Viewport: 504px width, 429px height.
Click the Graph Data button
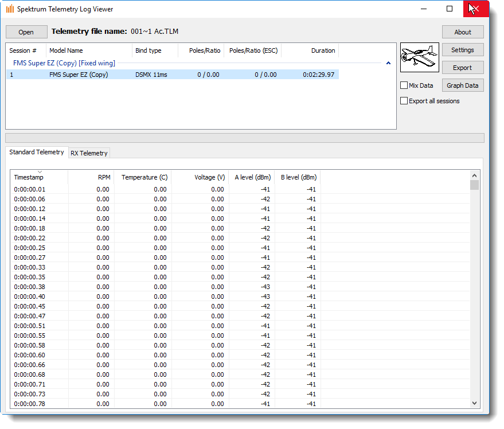pyautogui.click(x=462, y=85)
